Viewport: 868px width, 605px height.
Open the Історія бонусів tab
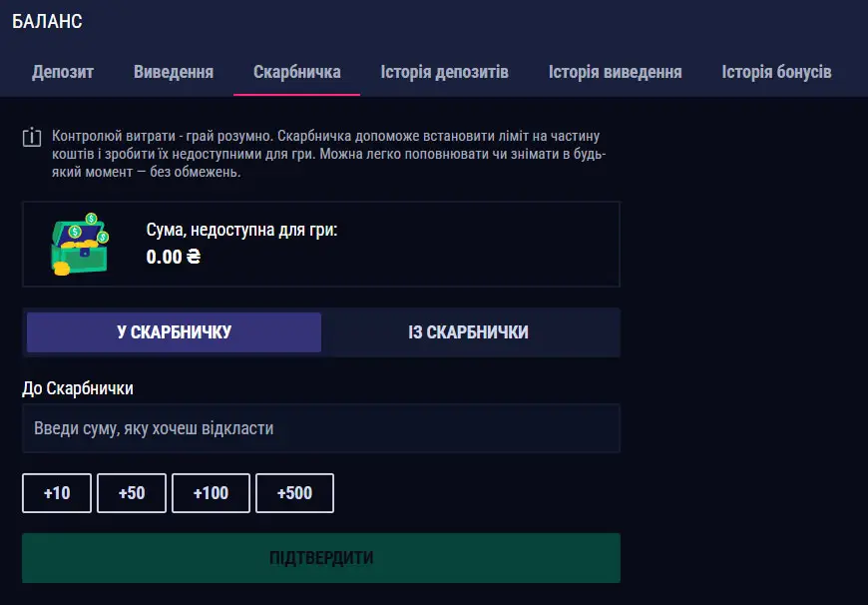(776, 72)
